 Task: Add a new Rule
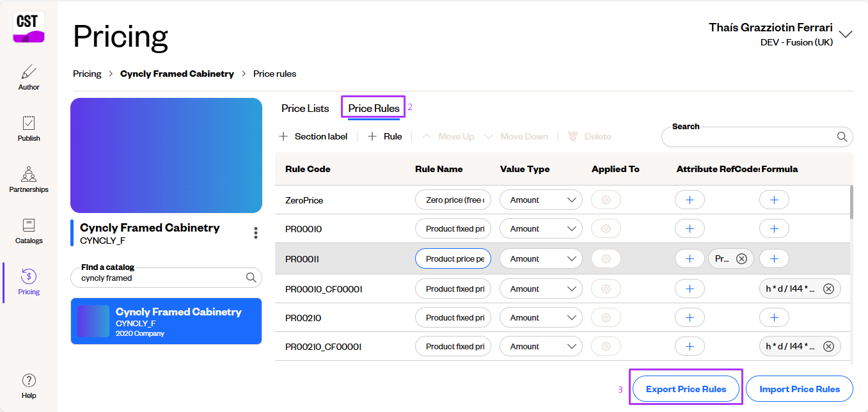click(384, 136)
